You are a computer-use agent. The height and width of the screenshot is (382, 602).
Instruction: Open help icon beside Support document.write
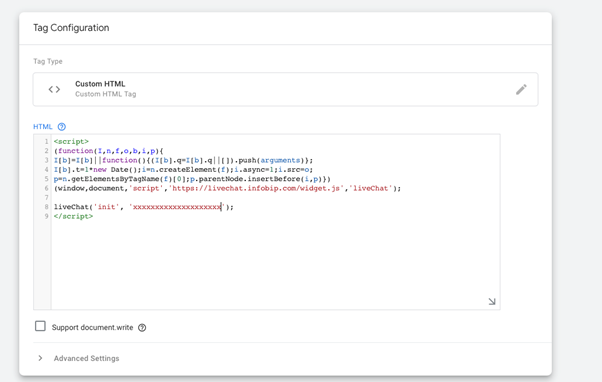click(x=142, y=327)
